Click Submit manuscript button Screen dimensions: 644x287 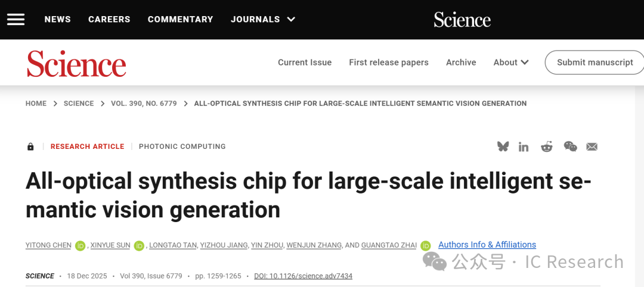[595, 63]
